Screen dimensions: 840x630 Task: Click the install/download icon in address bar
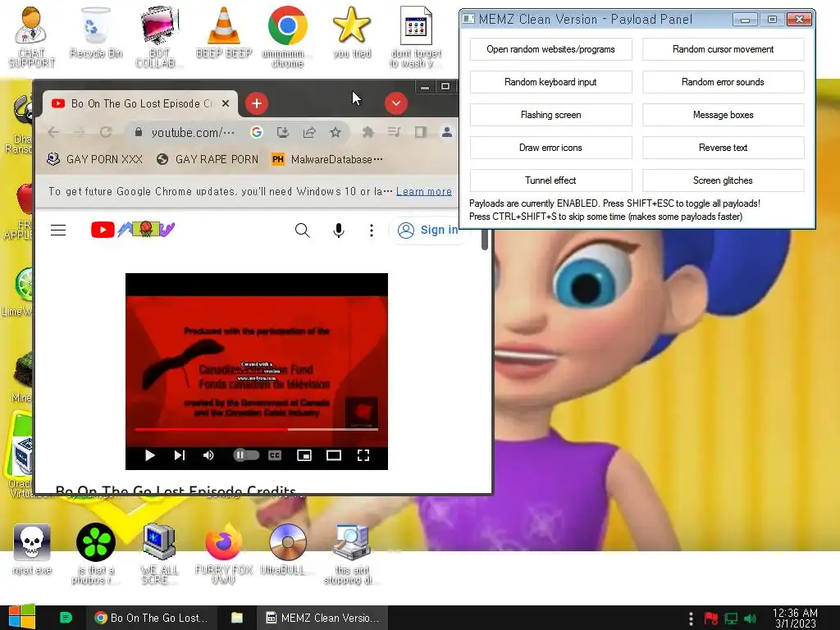coord(283,132)
